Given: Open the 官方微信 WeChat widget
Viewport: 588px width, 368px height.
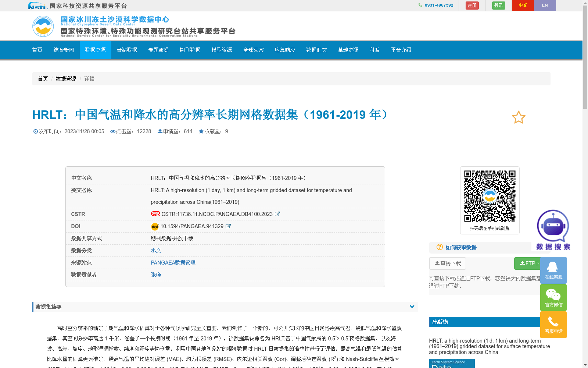Looking at the screenshot, I should (553, 297).
